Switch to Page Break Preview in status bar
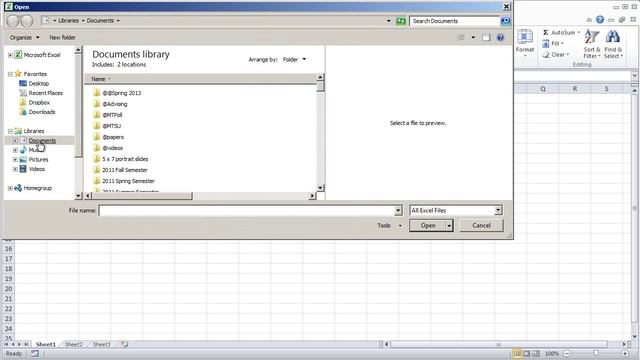 click(x=536, y=353)
